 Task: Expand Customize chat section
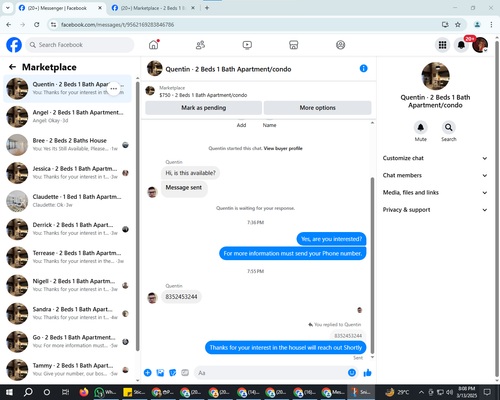pyautogui.click(x=435, y=158)
